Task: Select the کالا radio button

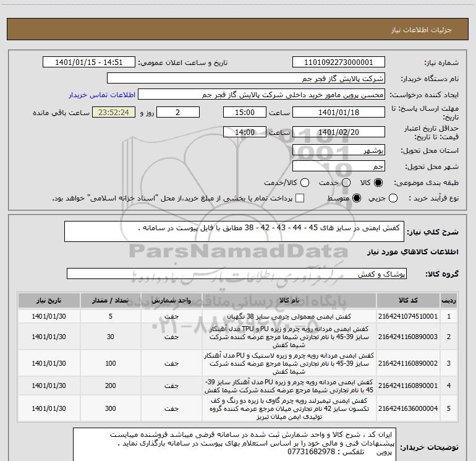Action: tap(378, 183)
